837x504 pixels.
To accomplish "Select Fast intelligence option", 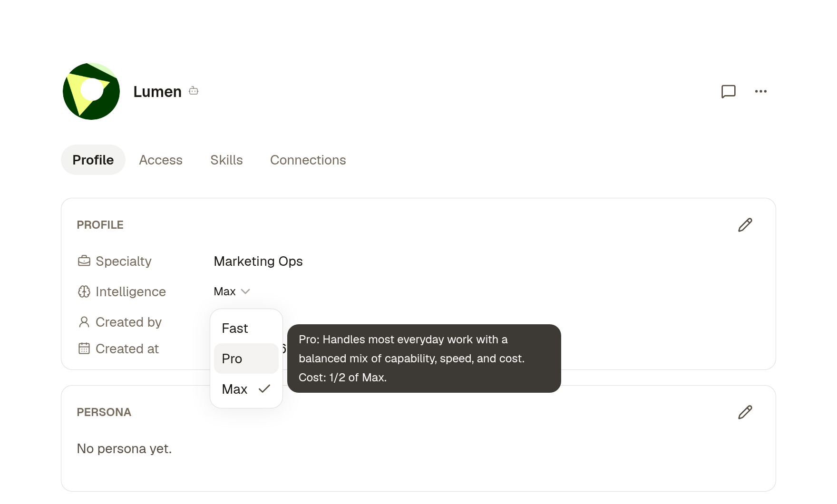I will pyautogui.click(x=246, y=328).
